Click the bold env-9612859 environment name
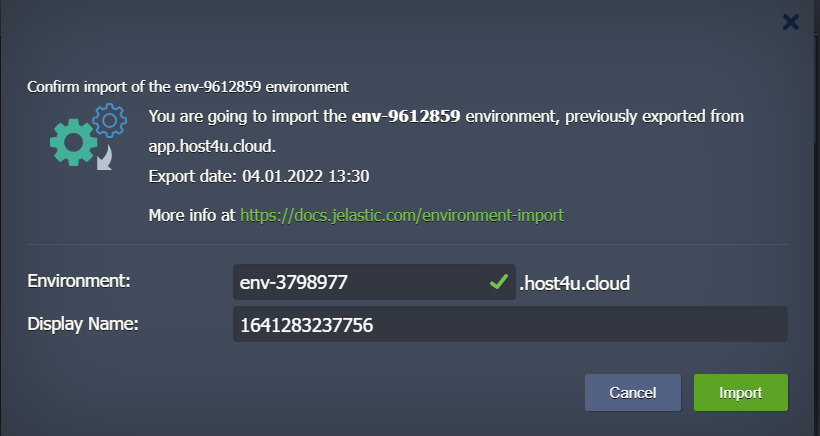The width and height of the screenshot is (820, 436). [406, 116]
